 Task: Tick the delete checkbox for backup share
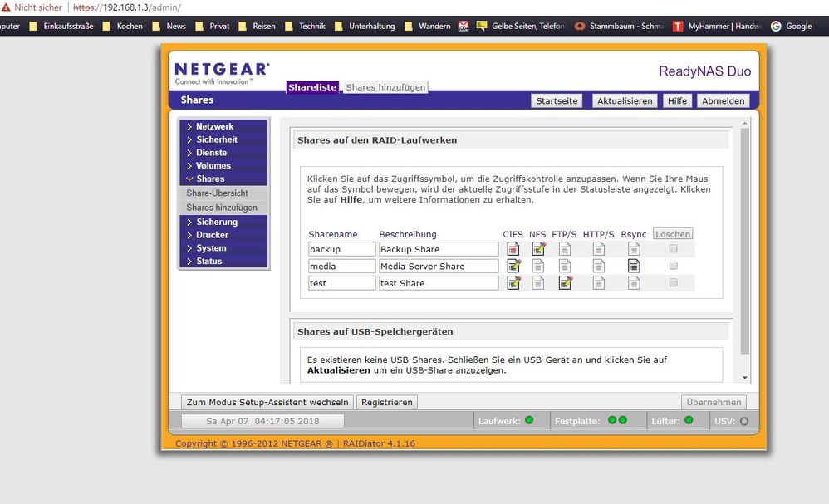point(673,248)
